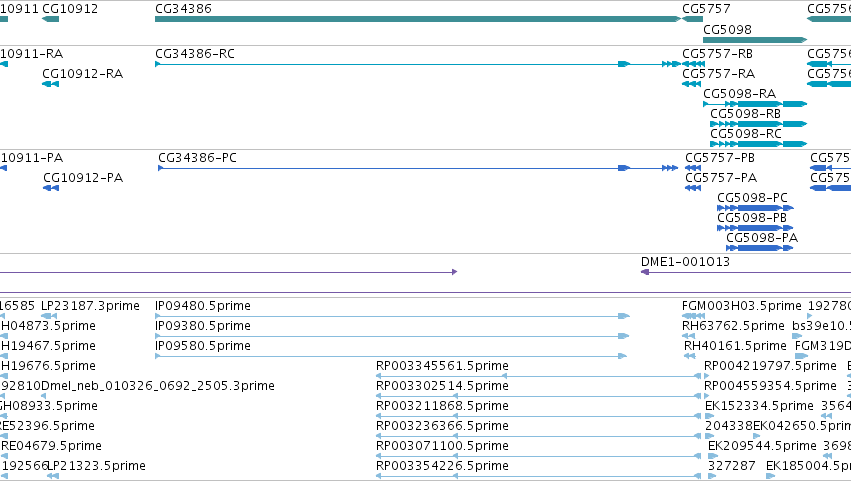Click the IP09380.5prime EST label
Viewport: 851px width, 481px height.
(203, 326)
